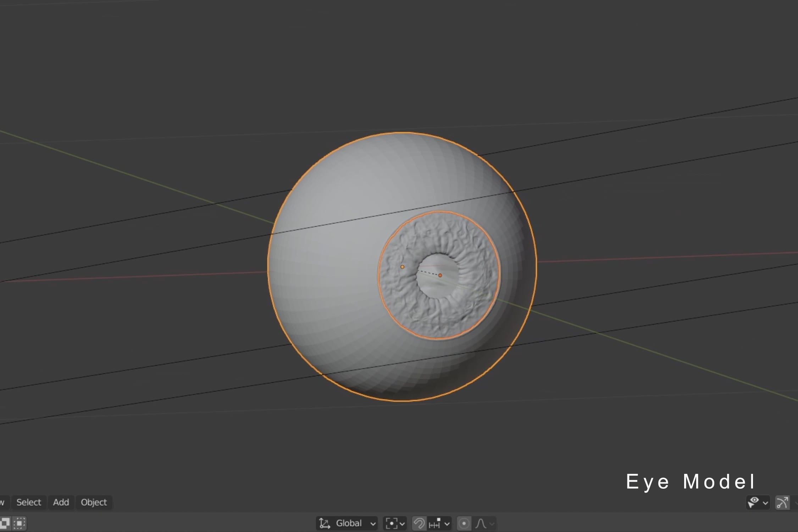
Task: Click the Snap To increment icon
Action: 434,524
